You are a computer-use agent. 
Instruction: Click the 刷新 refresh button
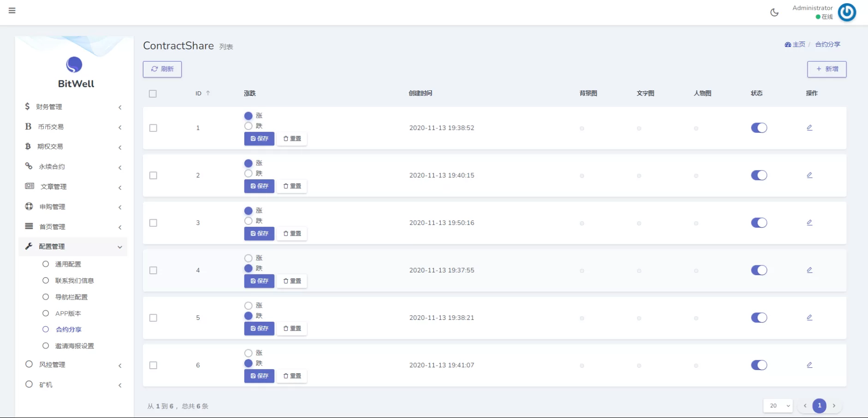162,69
